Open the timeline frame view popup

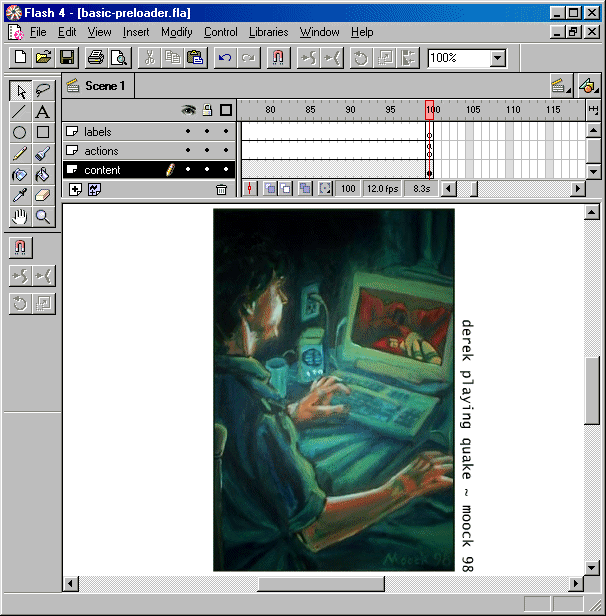coord(593,110)
